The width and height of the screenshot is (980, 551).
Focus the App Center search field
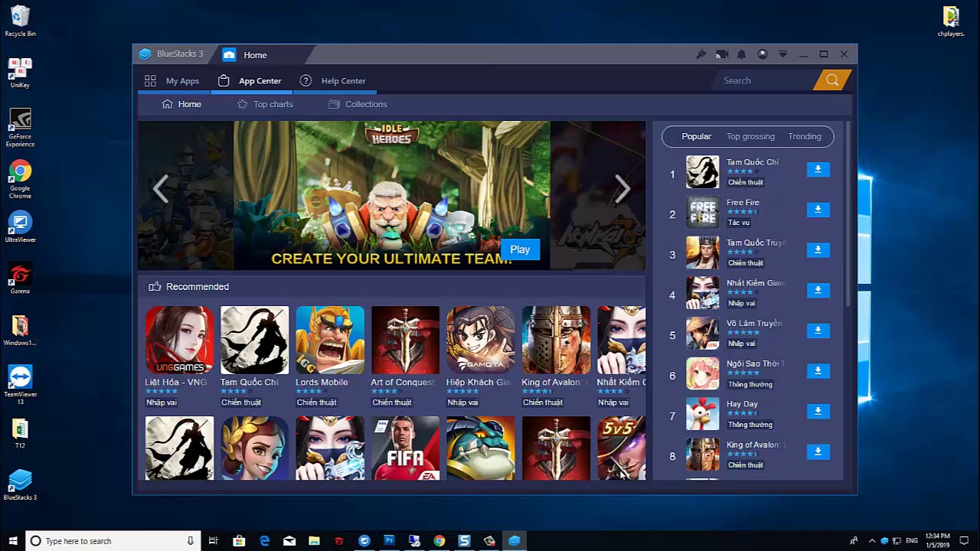[x=766, y=80]
